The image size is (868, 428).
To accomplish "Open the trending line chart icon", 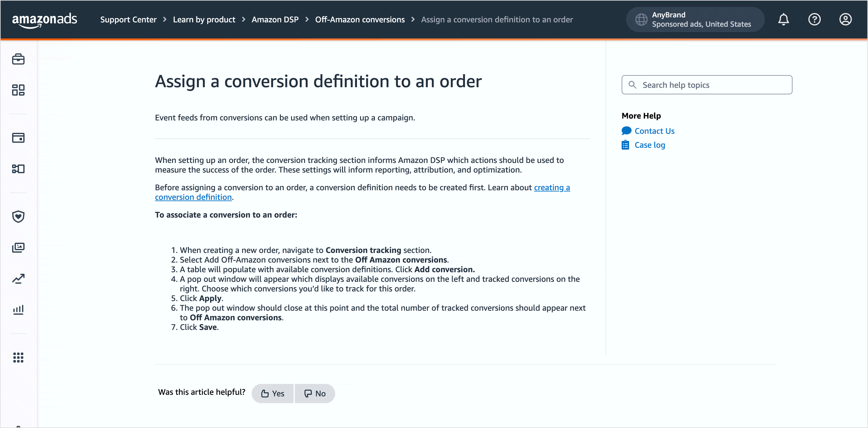I will 18,278.
